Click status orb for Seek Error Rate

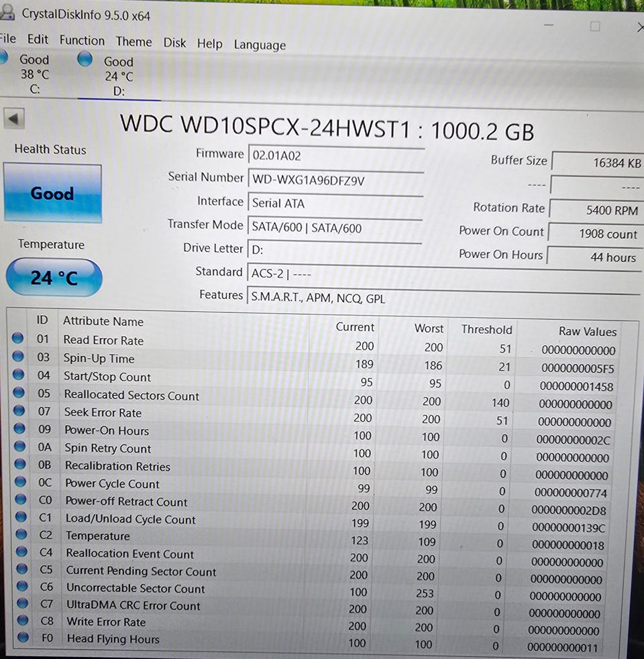coord(19,410)
